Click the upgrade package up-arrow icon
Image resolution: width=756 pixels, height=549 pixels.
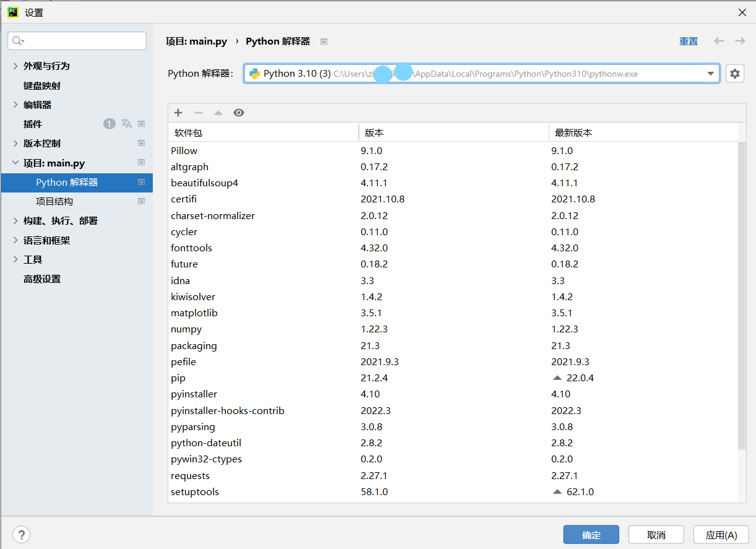(218, 113)
